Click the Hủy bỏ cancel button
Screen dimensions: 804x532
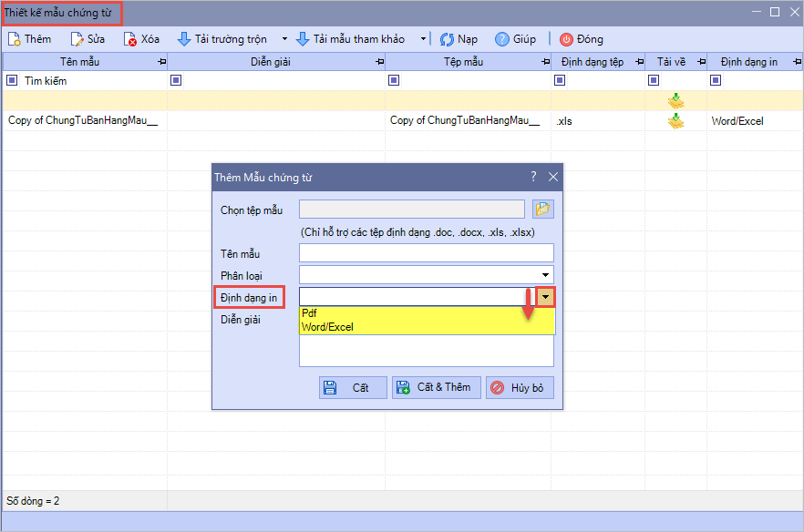click(520, 387)
